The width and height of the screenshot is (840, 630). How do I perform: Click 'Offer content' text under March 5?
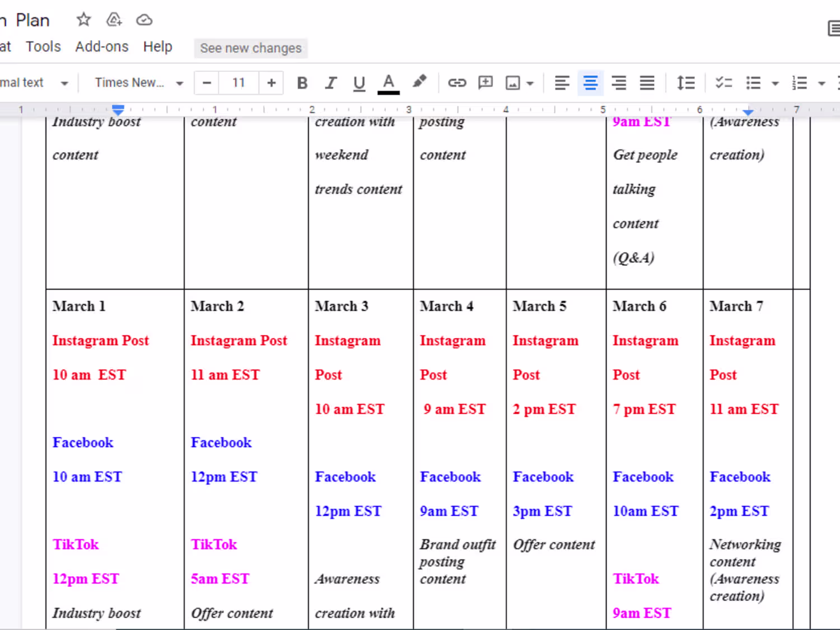click(554, 544)
